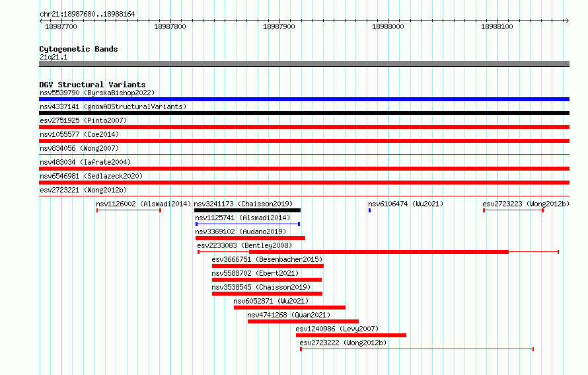Open esv3666751 (Besenbacher2015) label
Viewport: 588px width, 375px height.
pos(267,259)
